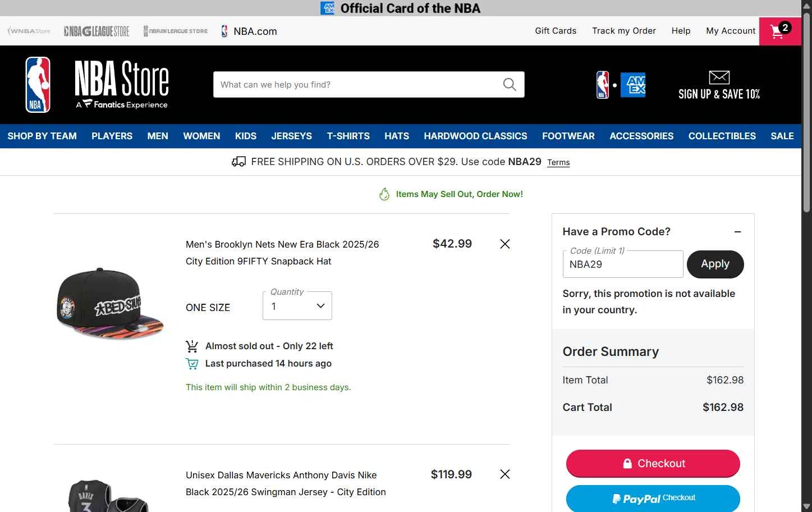Image resolution: width=812 pixels, height=512 pixels.
Task: Click 'This item will ship within 2 business days.'
Action: click(268, 387)
